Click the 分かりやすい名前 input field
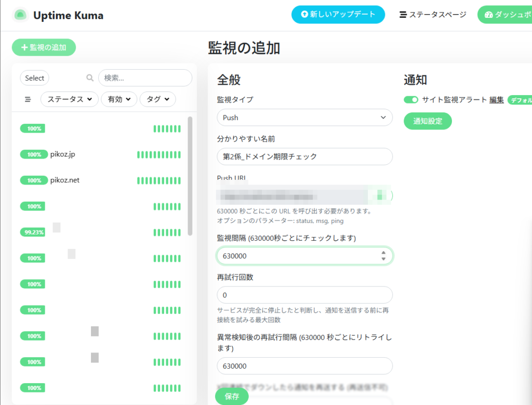 click(x=304, y=156)
